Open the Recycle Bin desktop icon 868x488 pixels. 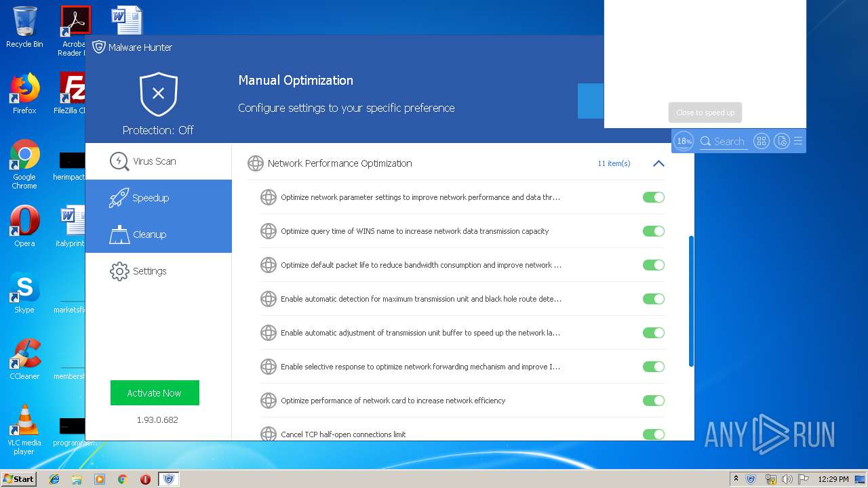[24, 27]
